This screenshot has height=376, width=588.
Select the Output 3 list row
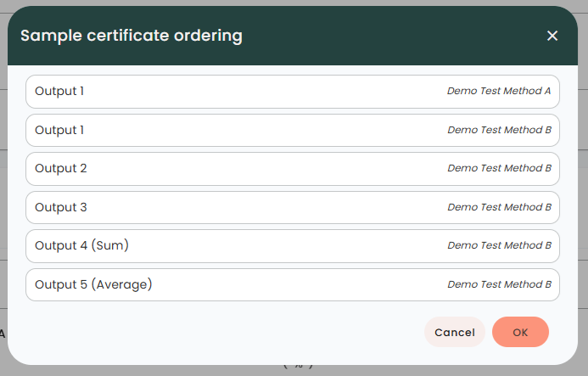point(293,207)
